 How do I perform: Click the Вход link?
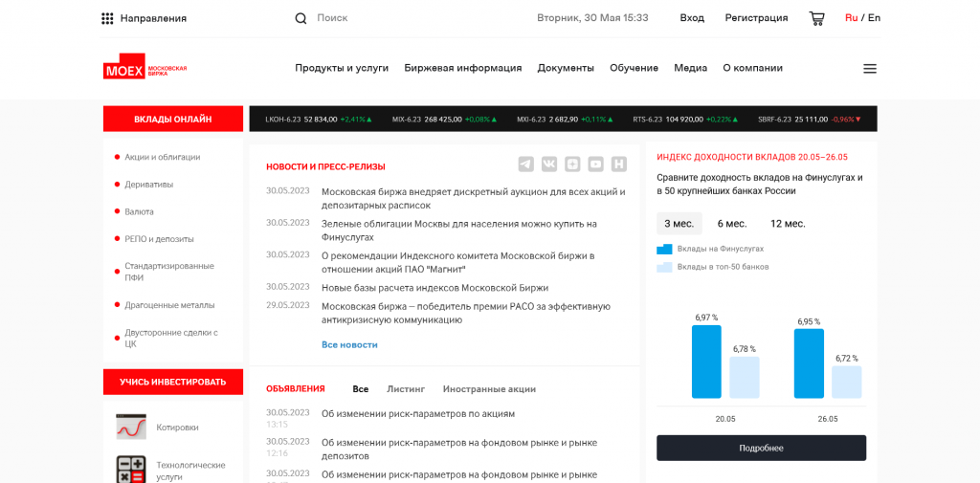coord(692,17)
